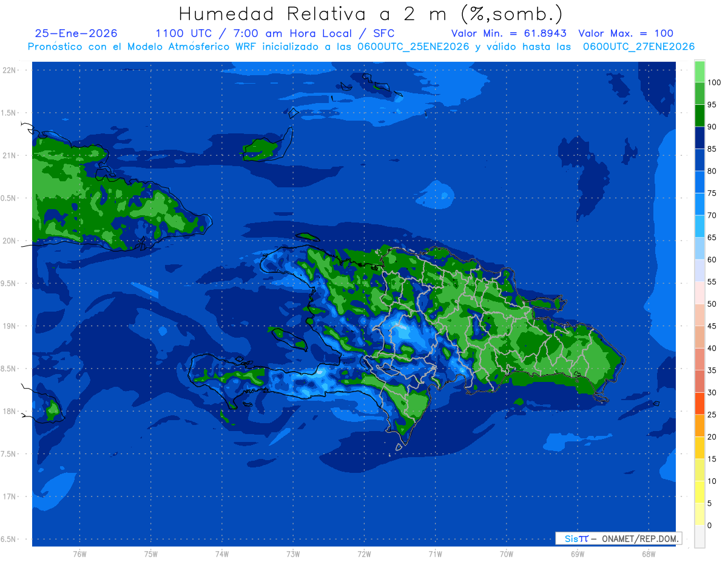Click the '17N' latitude label
Viewport: 728px width, 562px height.
10,497
